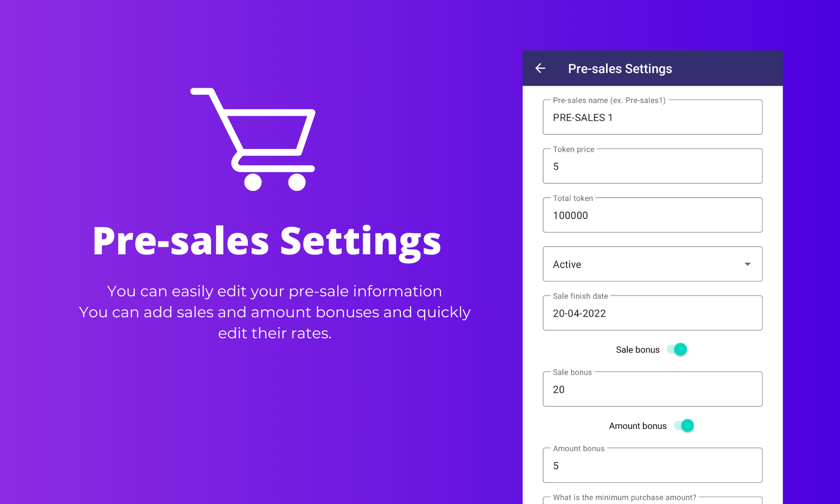Click into the Amount bonus value field

pos(652,465)
